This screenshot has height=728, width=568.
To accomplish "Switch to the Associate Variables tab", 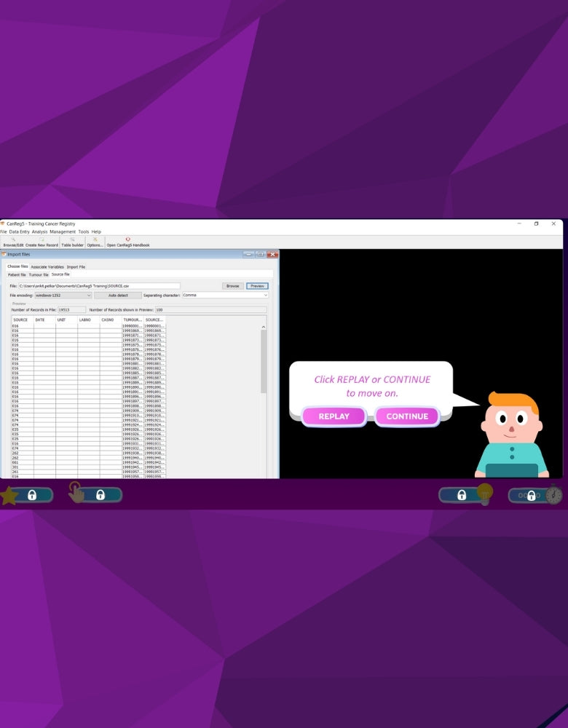I will coord(47,267).
